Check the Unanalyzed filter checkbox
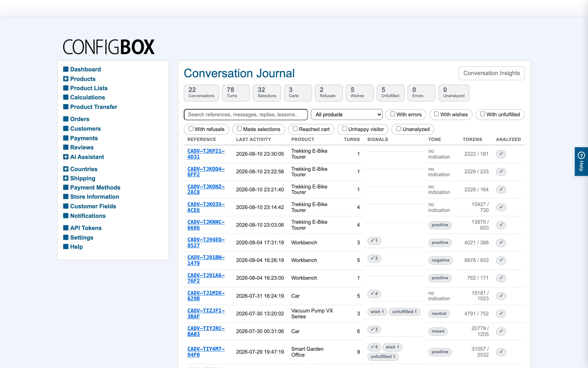588x368 pixels. pos(399,129)
